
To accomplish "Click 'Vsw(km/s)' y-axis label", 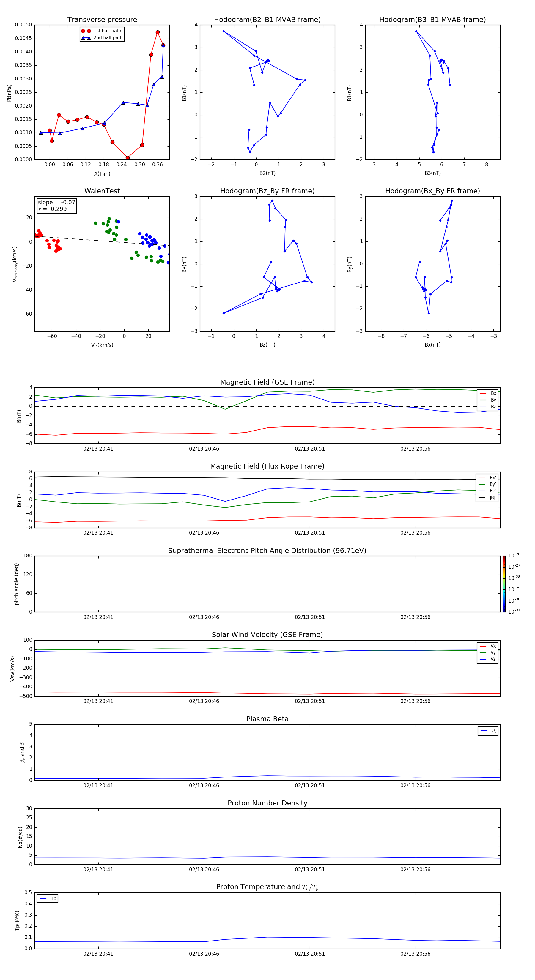I will 12,668.
